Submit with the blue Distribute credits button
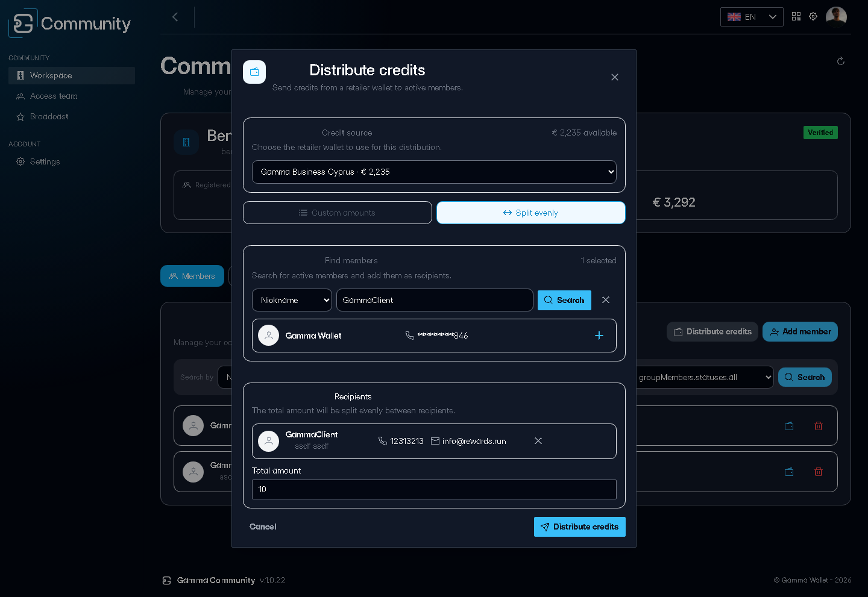This screenshot has height=597, width=868. coord(580,527)
